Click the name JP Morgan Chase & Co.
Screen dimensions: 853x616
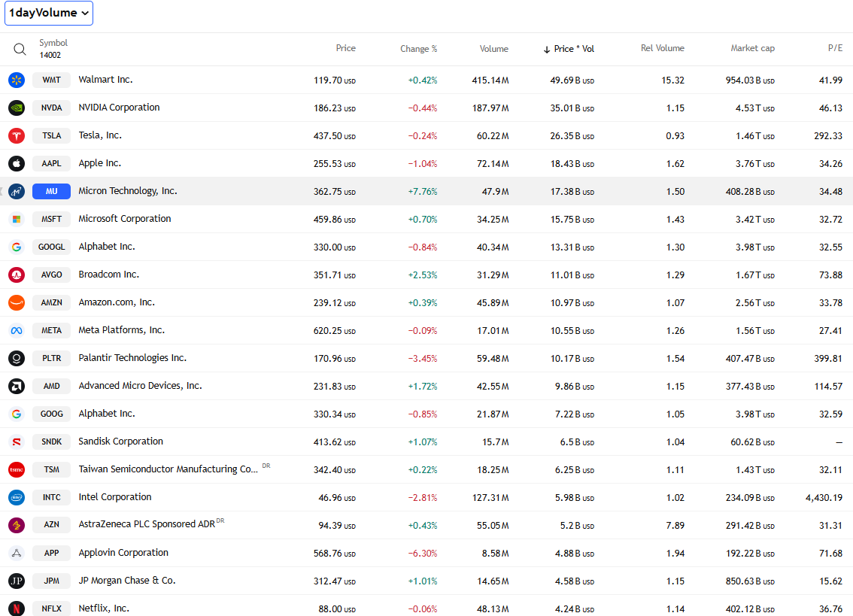pyautogui.click(x=127, y=581)
